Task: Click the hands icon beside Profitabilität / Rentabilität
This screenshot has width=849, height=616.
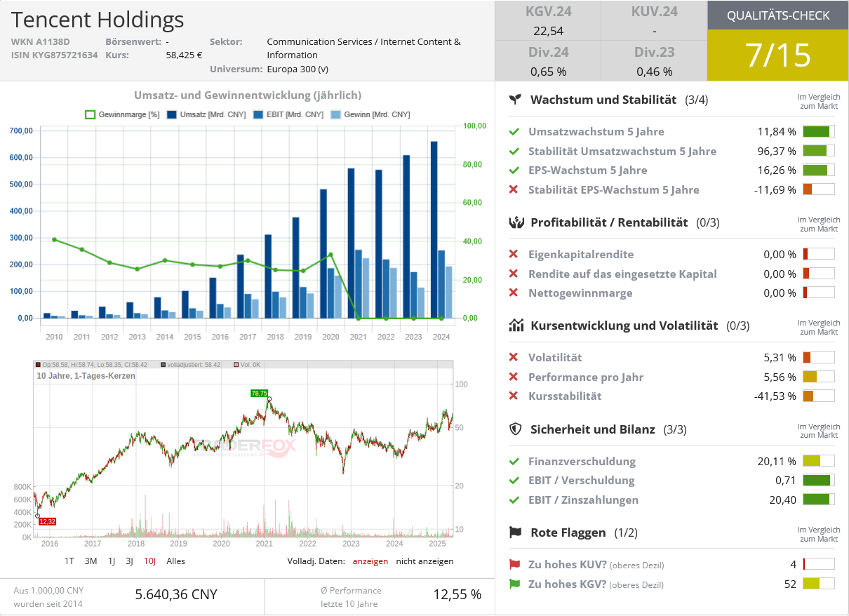Action: click(516, 222)
